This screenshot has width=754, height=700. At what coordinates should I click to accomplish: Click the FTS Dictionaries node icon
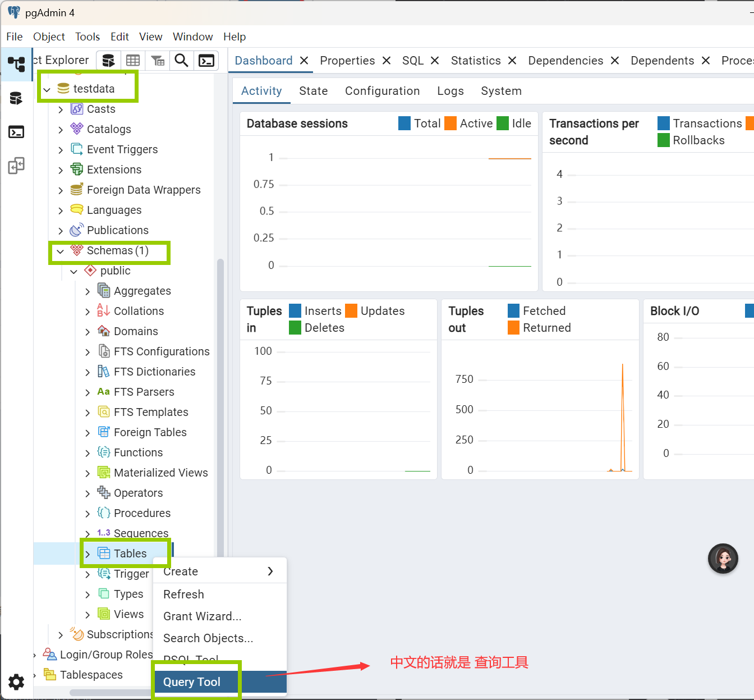104,372
